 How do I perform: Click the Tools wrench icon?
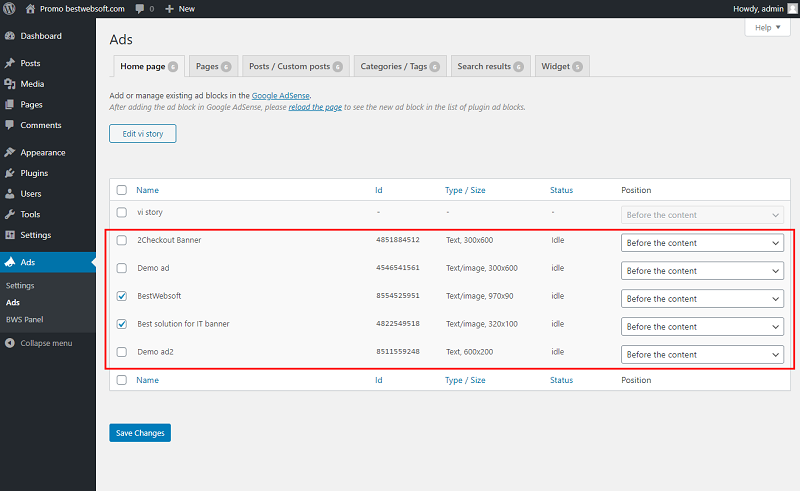pos(10,214)
